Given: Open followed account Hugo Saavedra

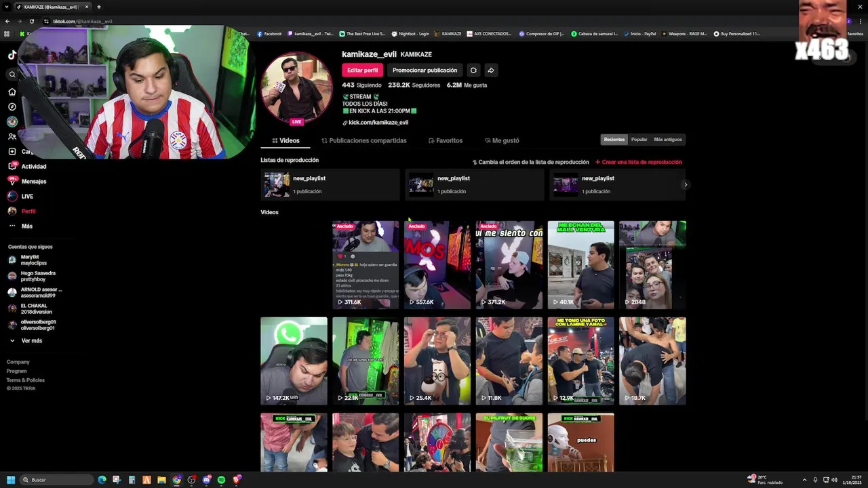Looking at the screenshot, I should click(x=33, y=276).
